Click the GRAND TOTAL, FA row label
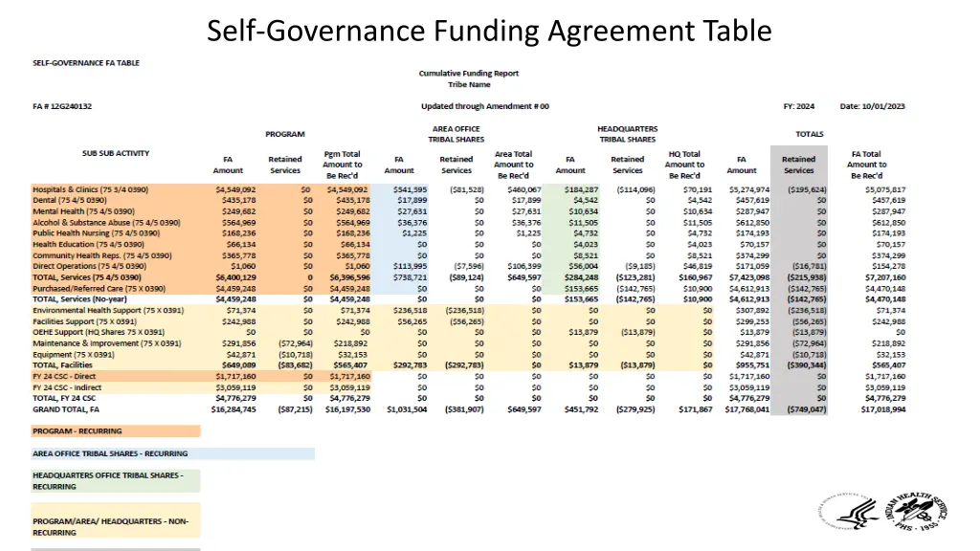 (x=66, y=409)
